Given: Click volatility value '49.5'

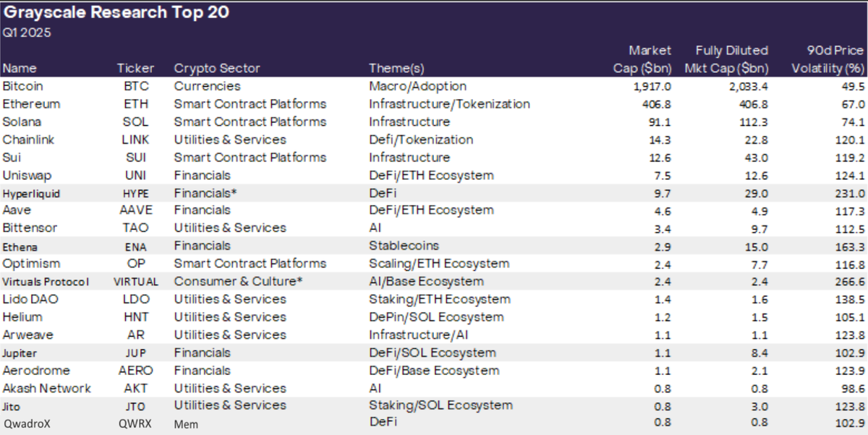Looking at the screenshot, I should tap(854, 86).
